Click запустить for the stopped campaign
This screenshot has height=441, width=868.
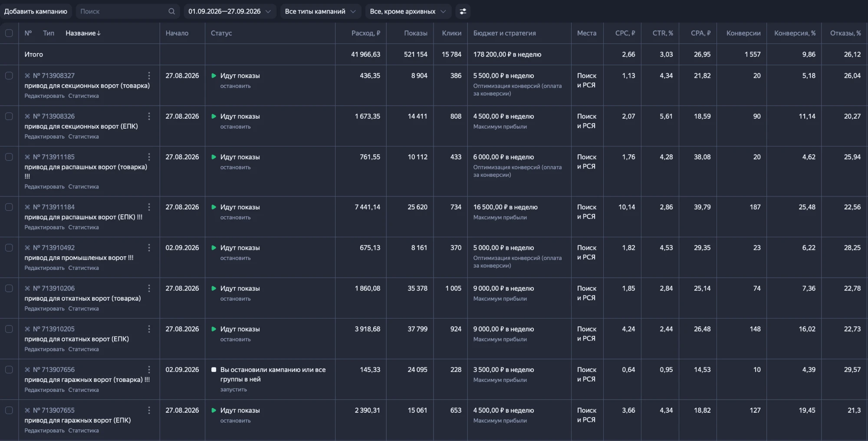233,390
